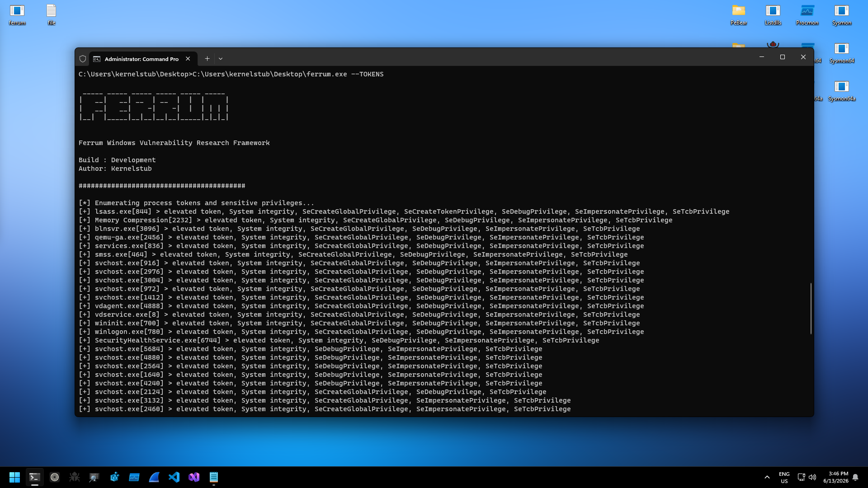The height and width of the screenshot is (488, 868).
Task: Open Notepad from the taskbar
Action: [x=214, y=477]
